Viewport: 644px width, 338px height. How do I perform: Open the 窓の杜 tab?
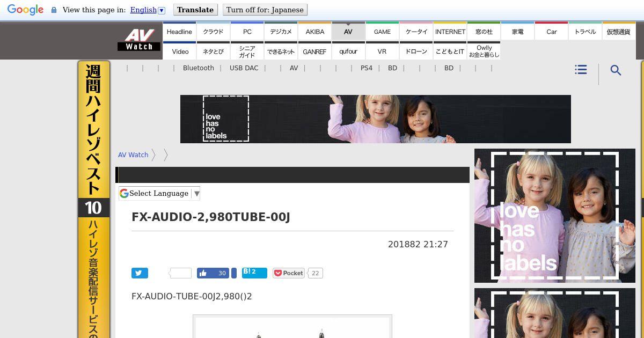484,31
